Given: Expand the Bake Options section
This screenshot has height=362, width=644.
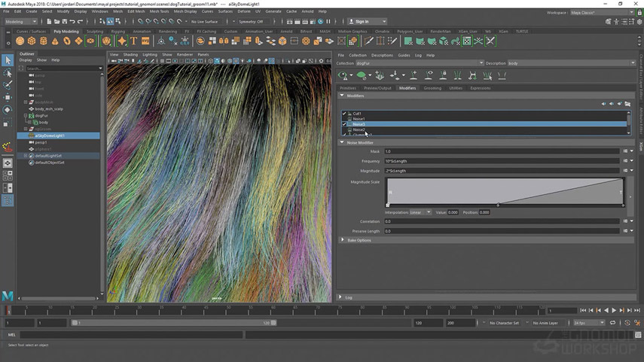Looking at the screenshot, I should tap(343, 239).
